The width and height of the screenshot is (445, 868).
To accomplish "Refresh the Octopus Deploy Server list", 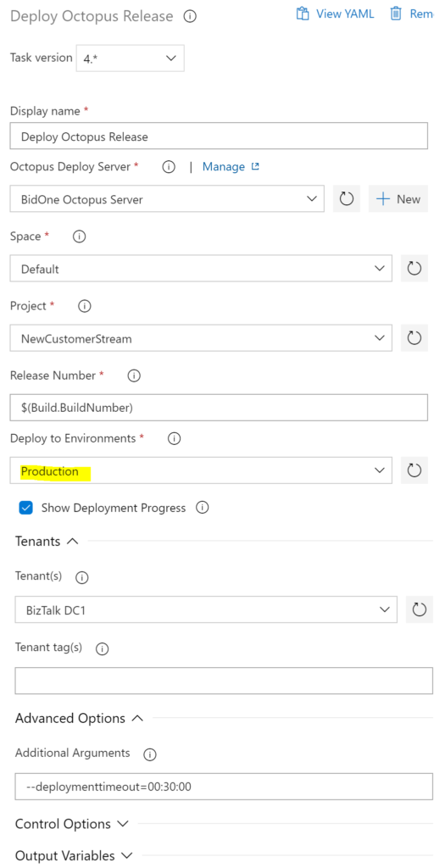I will pos(347,199).
